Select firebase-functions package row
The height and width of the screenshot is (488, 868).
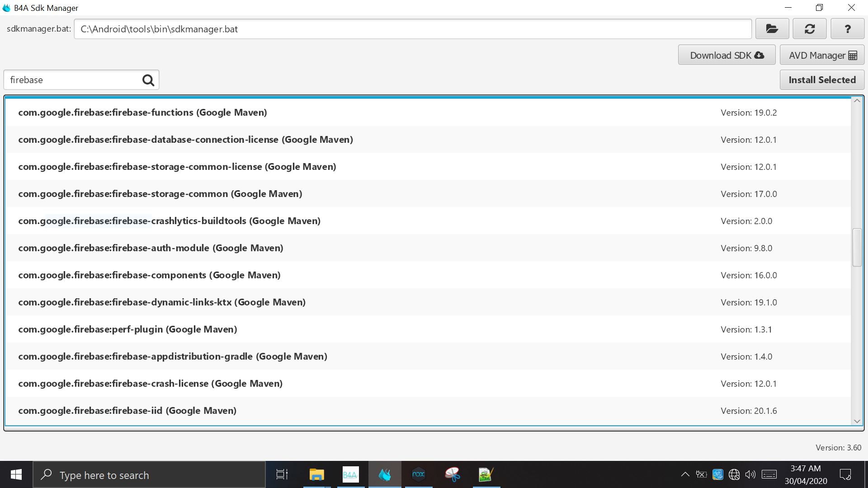click(x=428, y=113)
